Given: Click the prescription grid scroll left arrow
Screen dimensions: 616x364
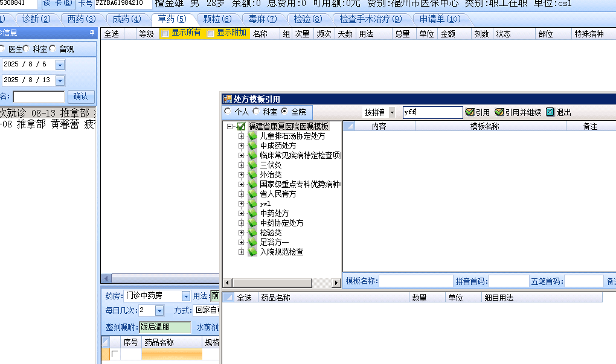Looking at the screenshot, I should (x=106, y=278).
